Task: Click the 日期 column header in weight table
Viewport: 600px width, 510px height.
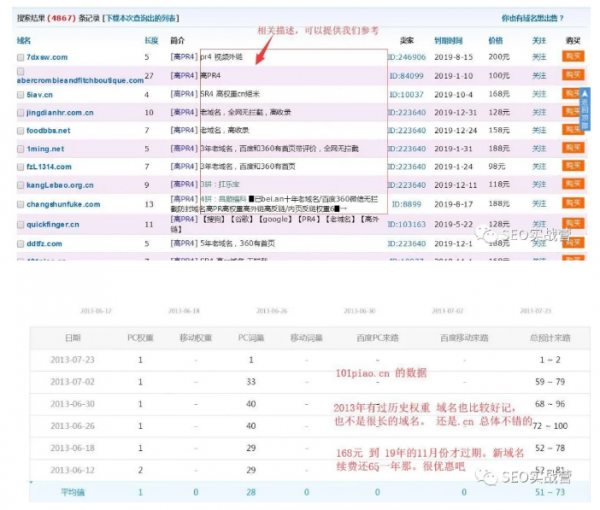Action: (73, 338)
